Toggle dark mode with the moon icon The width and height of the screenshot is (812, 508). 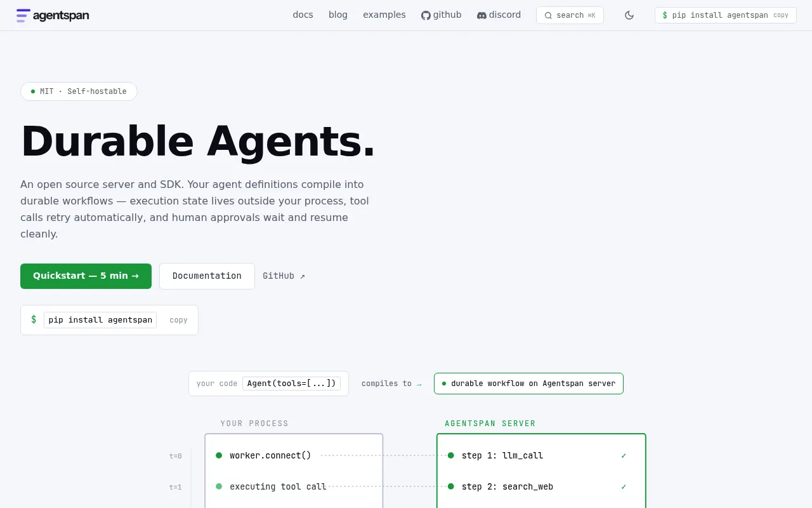pyautogui.click(x=629, y=15)
